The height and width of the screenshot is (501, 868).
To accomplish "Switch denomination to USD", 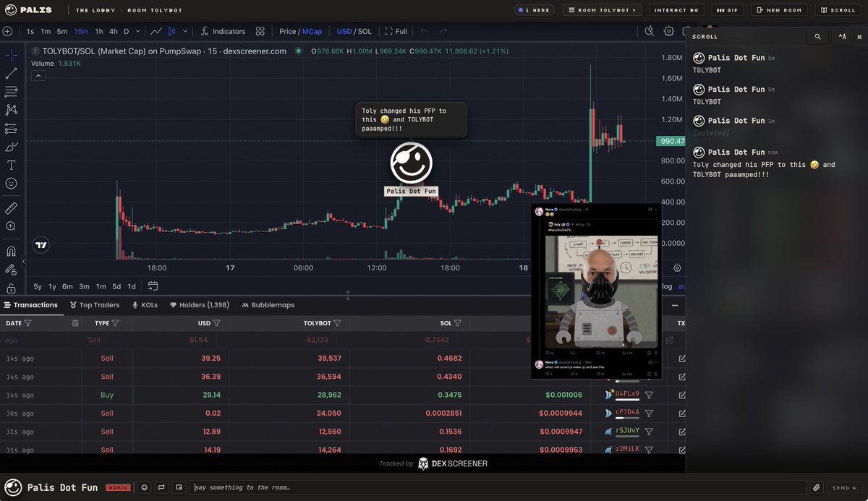I will tap(344, 31).
